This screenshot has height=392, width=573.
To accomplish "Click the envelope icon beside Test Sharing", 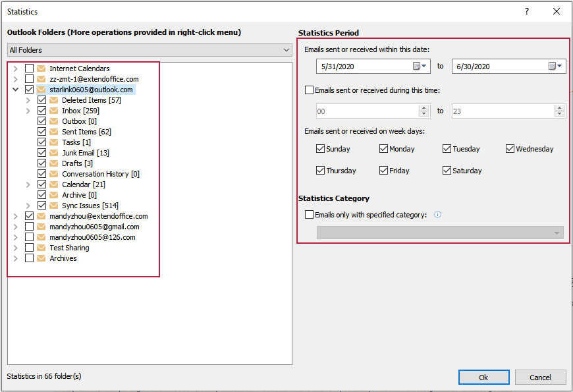I will [x=41, y=248].
